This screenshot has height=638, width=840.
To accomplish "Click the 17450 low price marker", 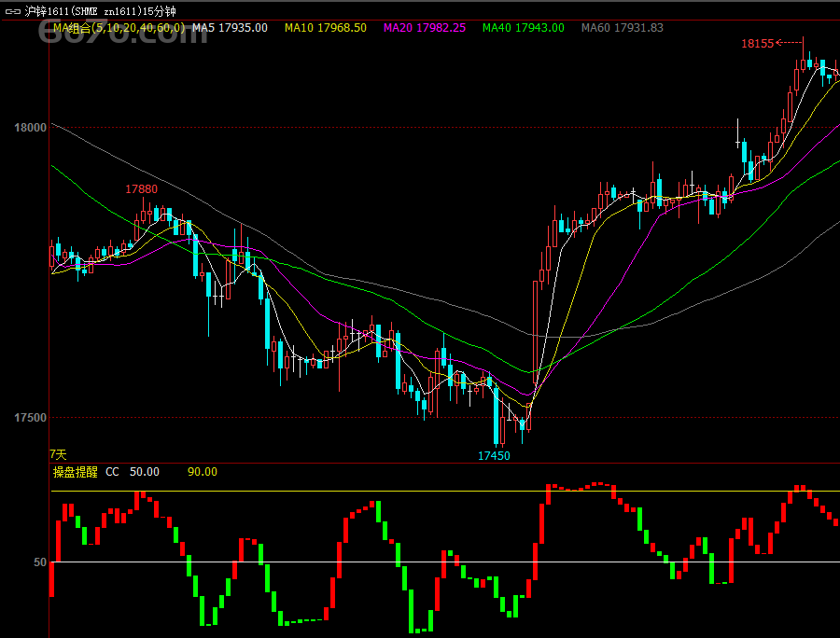I will (494, 456).
